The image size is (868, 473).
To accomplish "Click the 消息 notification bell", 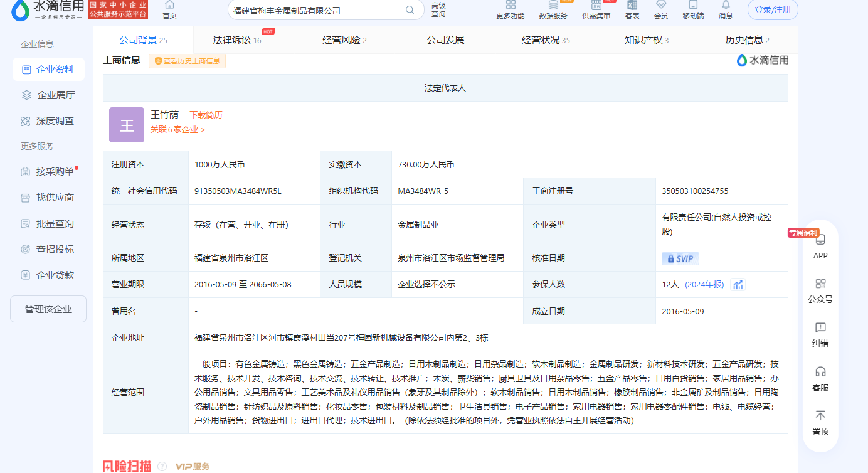I will pos(726,6).
